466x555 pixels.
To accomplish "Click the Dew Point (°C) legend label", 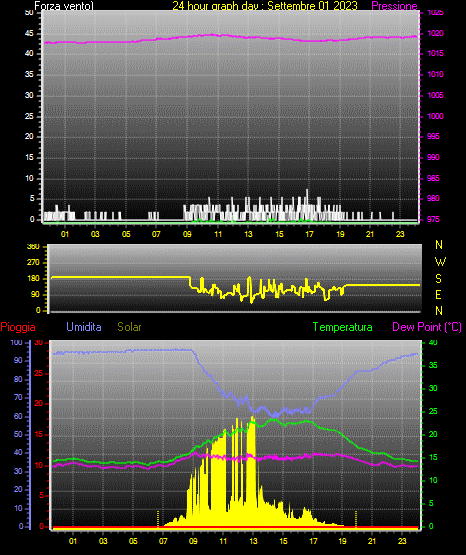I will [427, 327].
